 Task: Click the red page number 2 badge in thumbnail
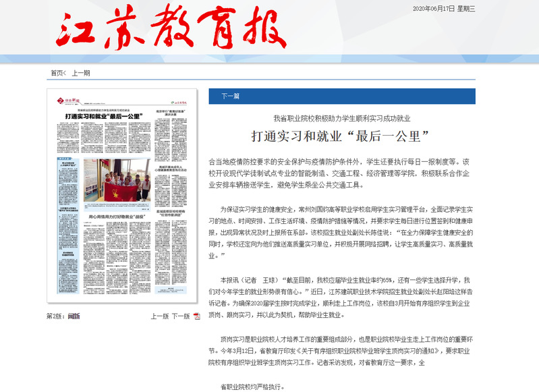click(59, 100)
